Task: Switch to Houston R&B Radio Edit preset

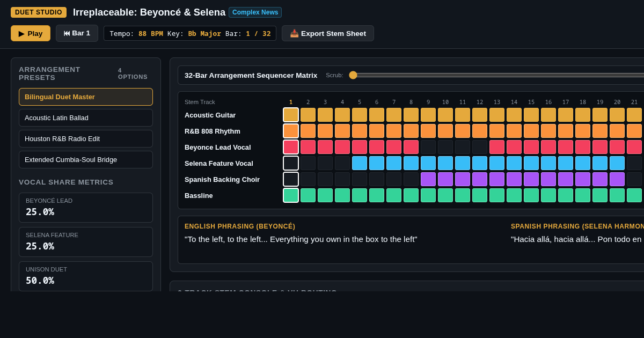Action: (86, 139)
